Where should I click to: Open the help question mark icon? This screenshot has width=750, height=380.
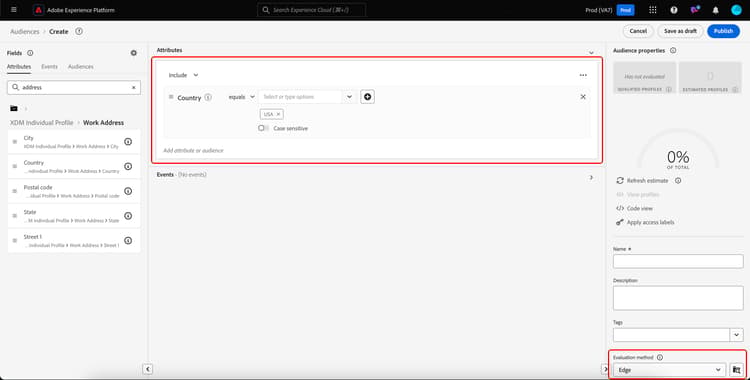pyautogui.click(x=673, y=10)
